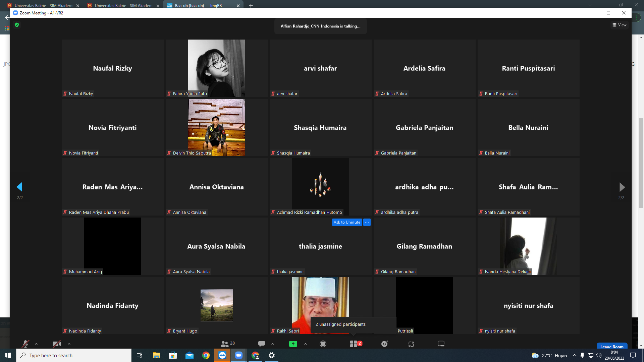The height and width of the screenshot is (362, 644).
Task: Expand share screen options arrow
Action: point(306,344)
